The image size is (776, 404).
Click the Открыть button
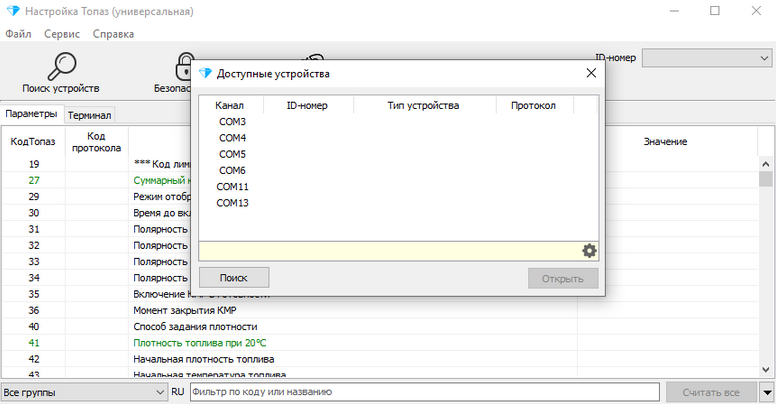pyautogui.click(x=563, y=279)
